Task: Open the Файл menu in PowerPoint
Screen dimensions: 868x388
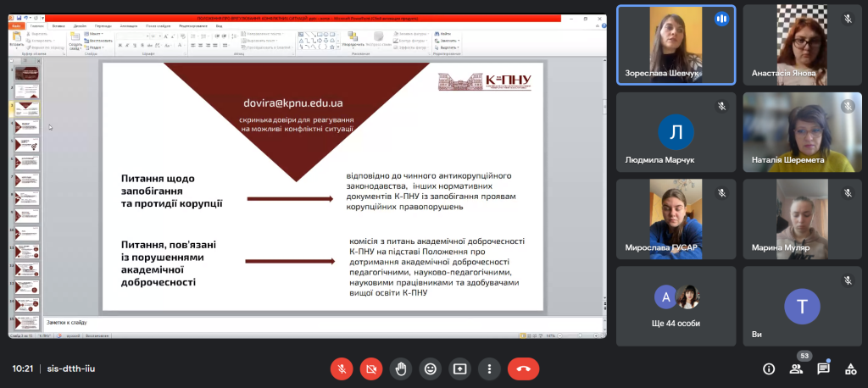Action: click(x=16, y=25)
